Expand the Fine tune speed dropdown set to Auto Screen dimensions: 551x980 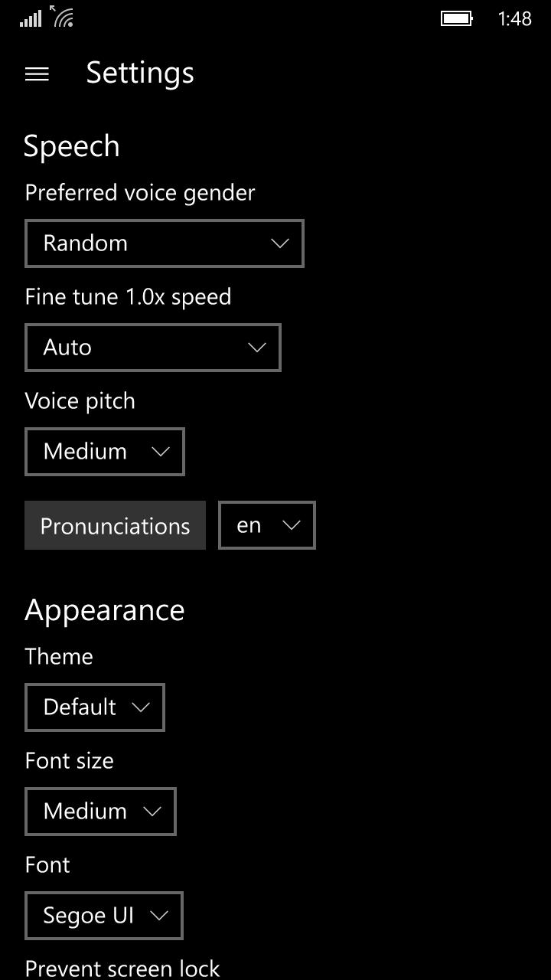coord(153,348)
